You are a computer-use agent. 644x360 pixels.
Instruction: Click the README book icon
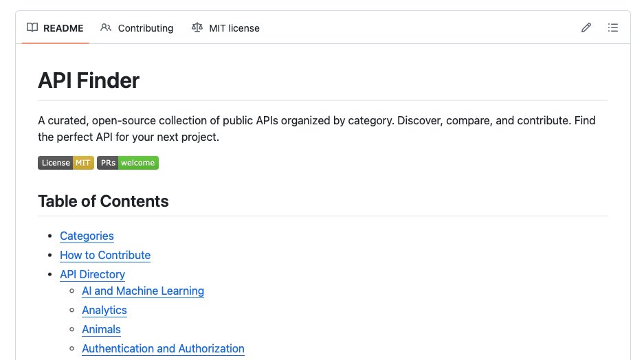[32, 27]
